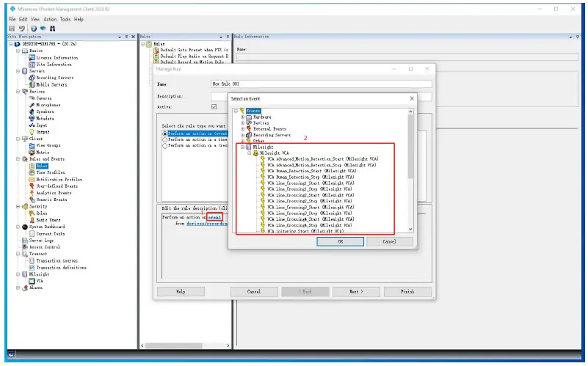Screen dimensions: 588x366
Task: Select 'Perform an action on event' radio
Action: tap(164, 133)
